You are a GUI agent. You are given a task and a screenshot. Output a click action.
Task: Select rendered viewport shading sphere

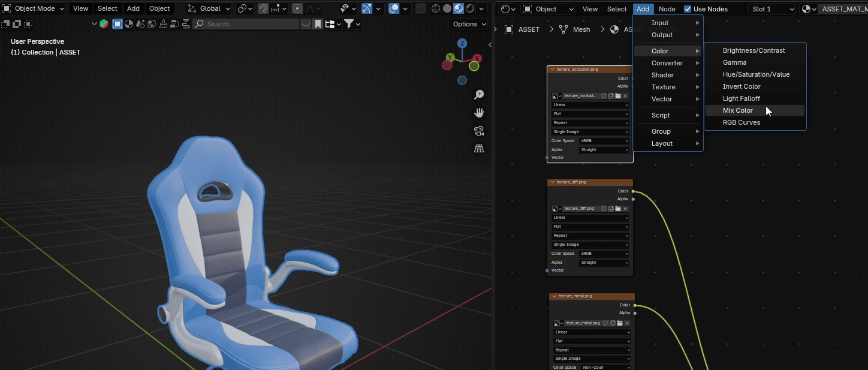[469, 8]
